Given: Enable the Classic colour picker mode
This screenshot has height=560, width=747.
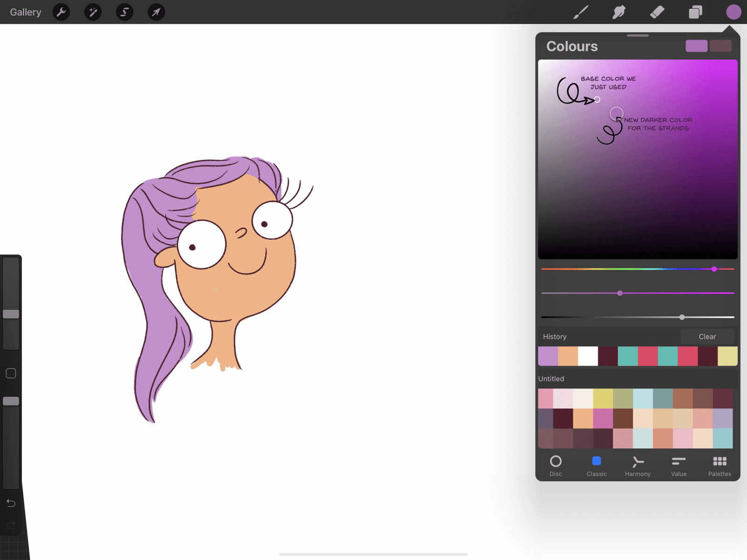Looking at the screenshot, I should 596,466.
